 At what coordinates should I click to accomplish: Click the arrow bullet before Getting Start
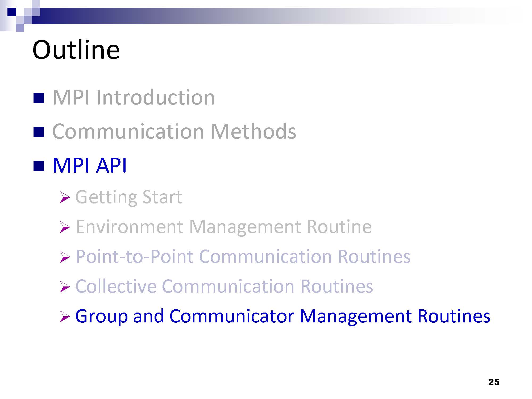pyautogui.click(x=65, y=197)
